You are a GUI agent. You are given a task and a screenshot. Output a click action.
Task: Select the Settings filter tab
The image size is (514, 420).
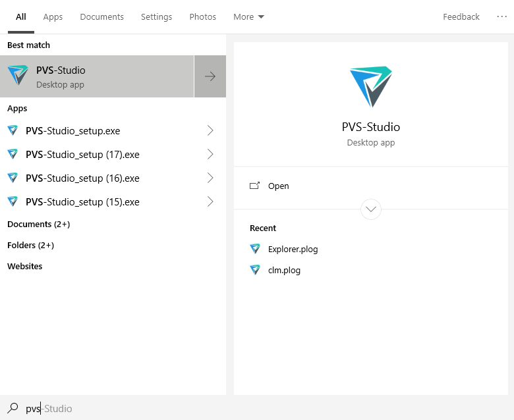[156, 16]
